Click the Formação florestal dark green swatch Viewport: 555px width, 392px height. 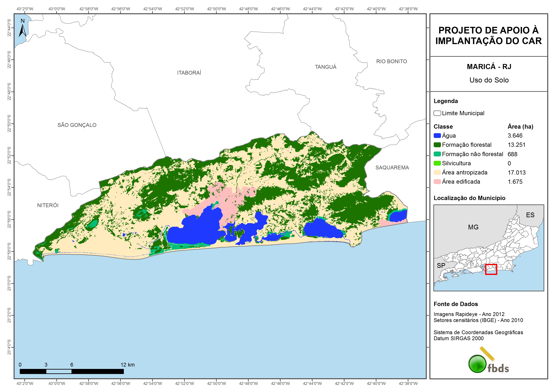click(x=437, y=145)
